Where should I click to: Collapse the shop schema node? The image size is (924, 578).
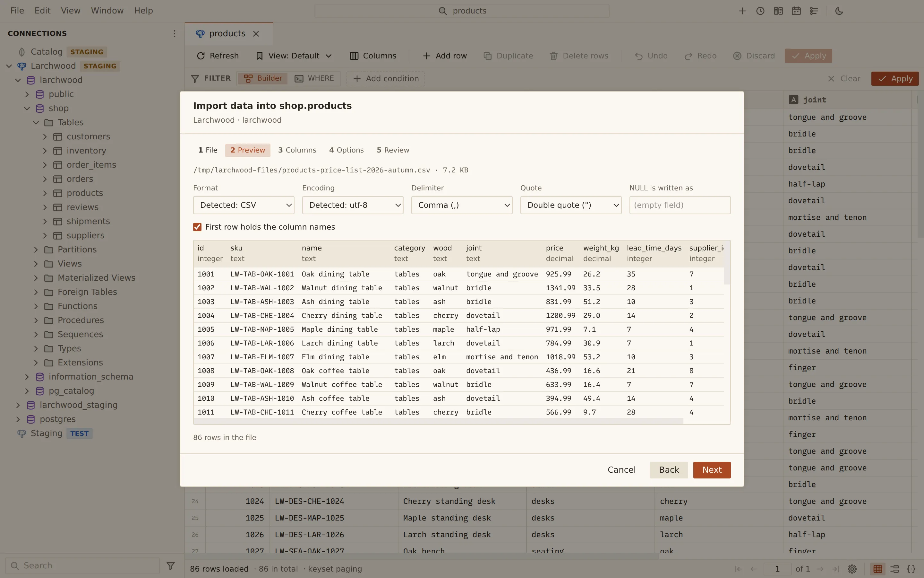click(27, 108)
